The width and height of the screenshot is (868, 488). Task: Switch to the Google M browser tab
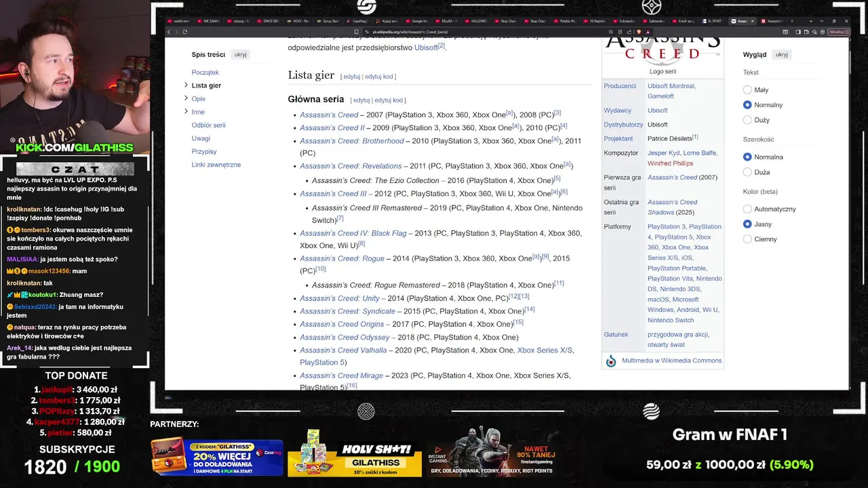click(x=418, y=21)
